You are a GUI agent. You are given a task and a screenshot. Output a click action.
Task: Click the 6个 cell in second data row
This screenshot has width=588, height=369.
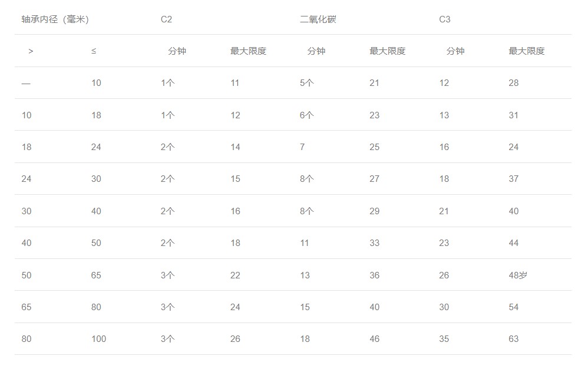(x=307, y=115)
